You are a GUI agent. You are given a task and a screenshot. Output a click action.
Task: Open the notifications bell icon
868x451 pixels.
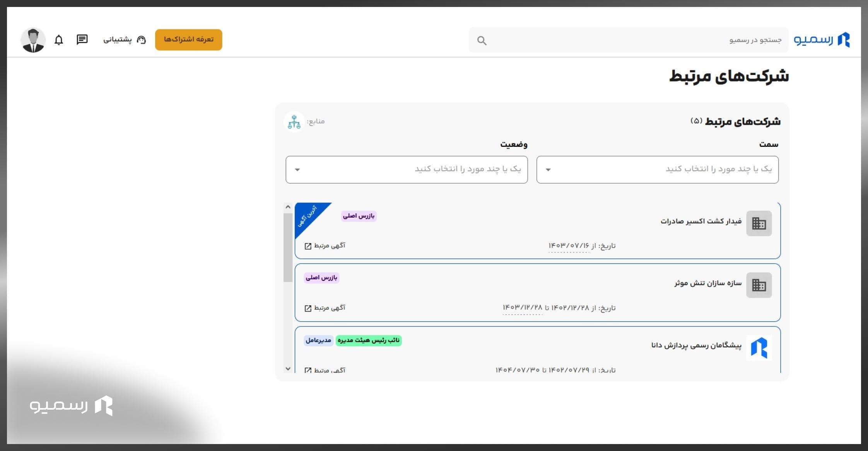(x=59, y=40)
